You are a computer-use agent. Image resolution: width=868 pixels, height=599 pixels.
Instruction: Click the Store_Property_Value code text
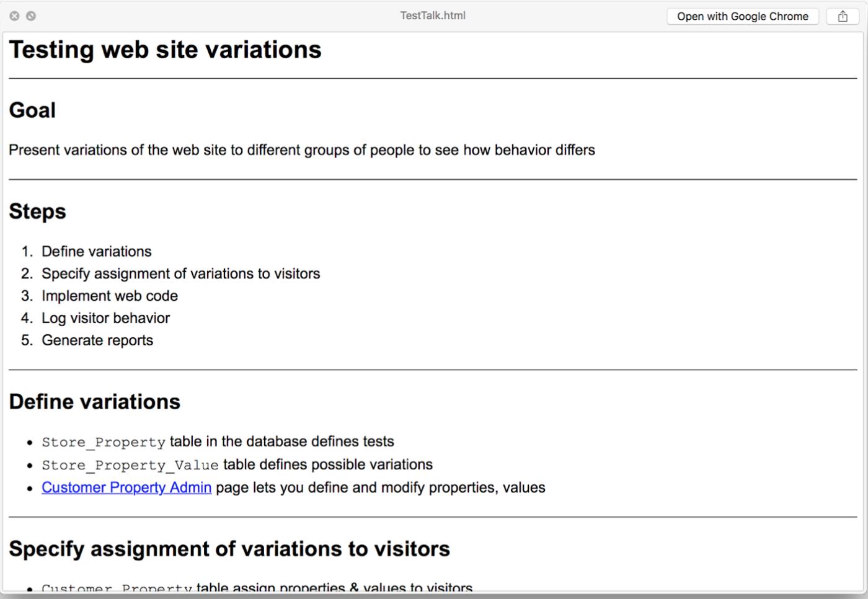point(130,465)
